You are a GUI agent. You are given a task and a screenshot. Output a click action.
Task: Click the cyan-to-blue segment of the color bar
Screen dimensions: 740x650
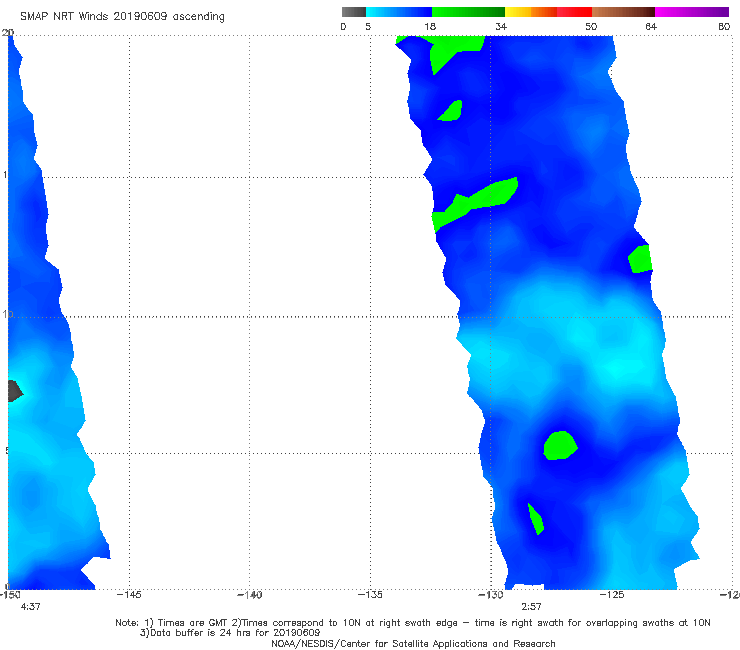399,12
